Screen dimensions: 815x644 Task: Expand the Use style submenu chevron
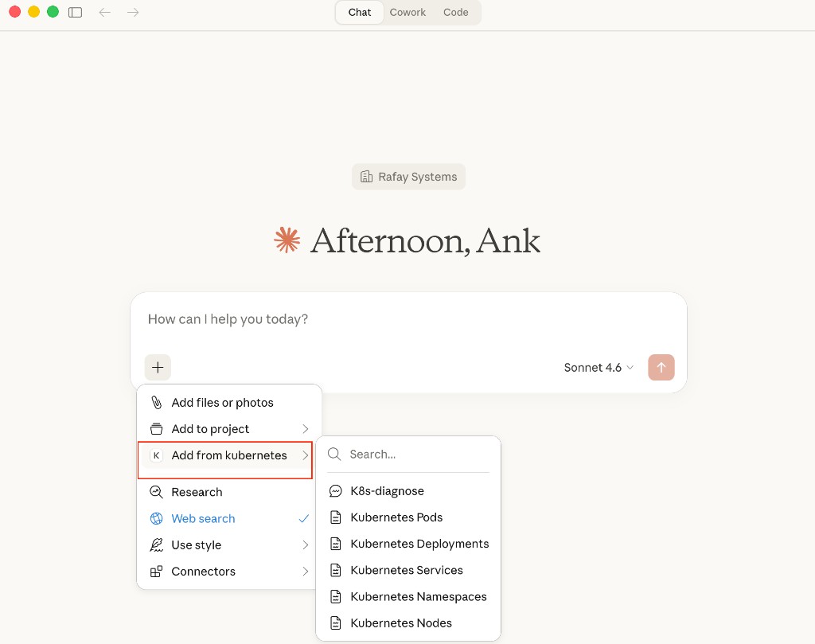(305, 545)
